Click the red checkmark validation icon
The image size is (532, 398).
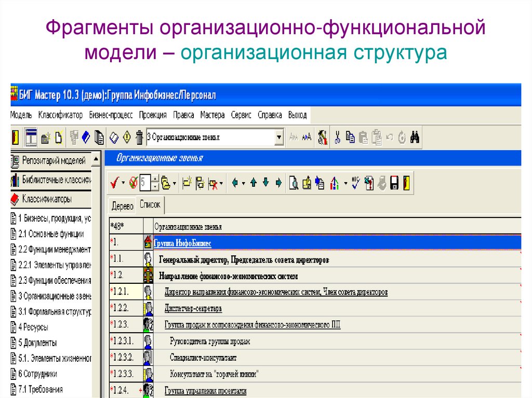(114, 183)
